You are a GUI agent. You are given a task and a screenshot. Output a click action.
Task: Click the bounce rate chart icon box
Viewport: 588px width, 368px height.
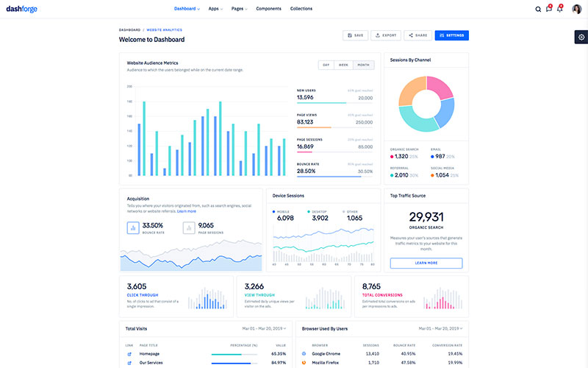133,227
